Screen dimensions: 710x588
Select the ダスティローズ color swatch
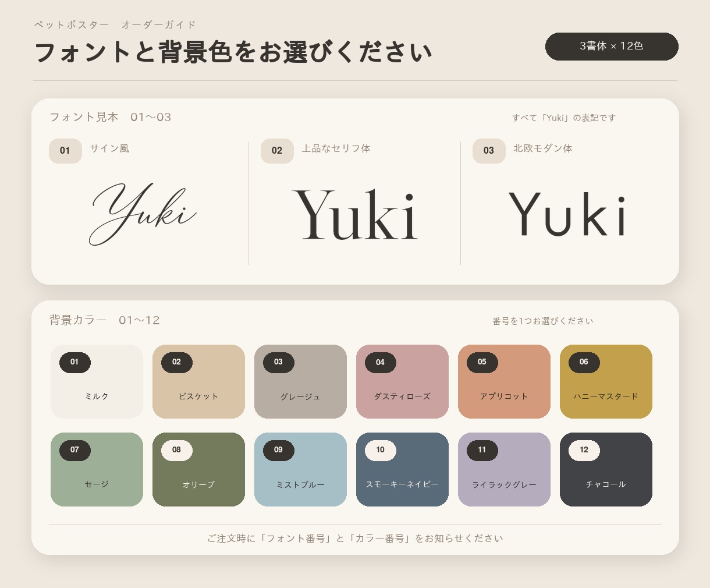(402, 381)
